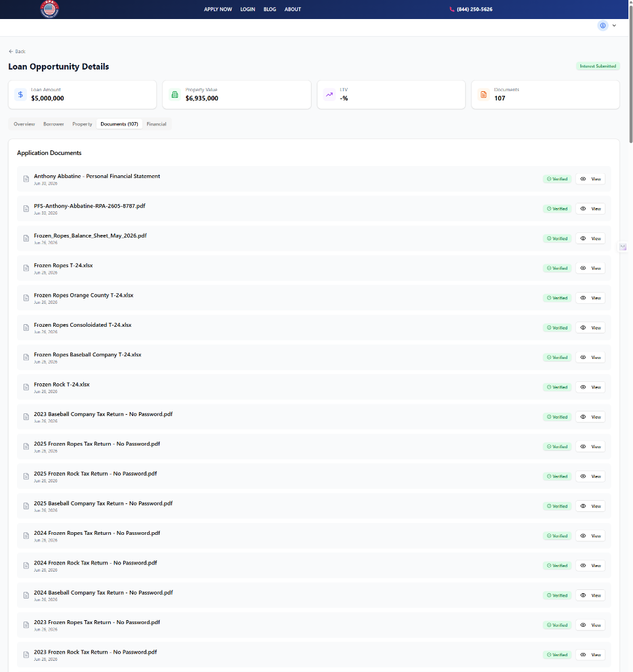
Task: View 2023 Baseball Company Tax Return pdf
Action: 590,417
